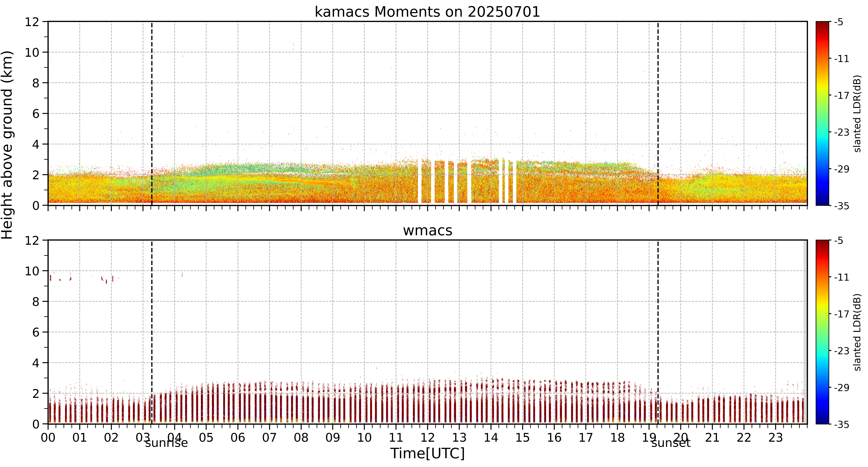Click the 12 km height tick on wmacs panel
Screen dimensions: 868x467
[32, 241]
